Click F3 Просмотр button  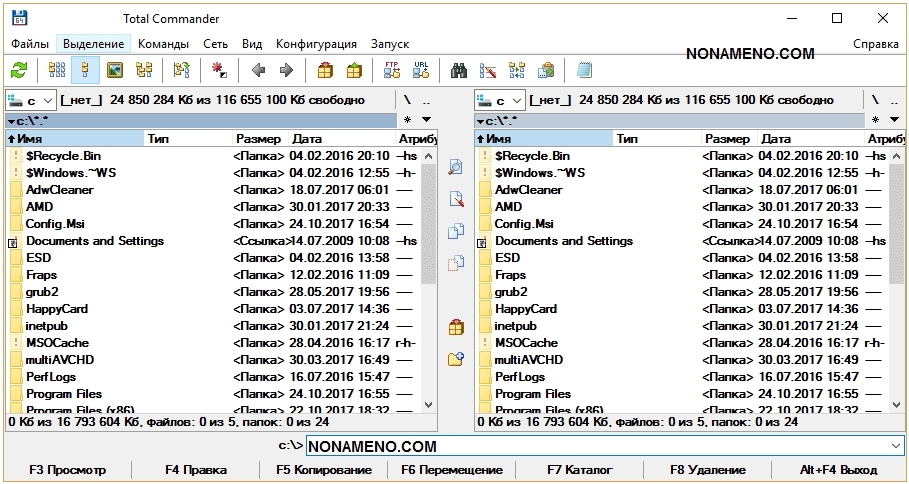(x=68, y=470)
